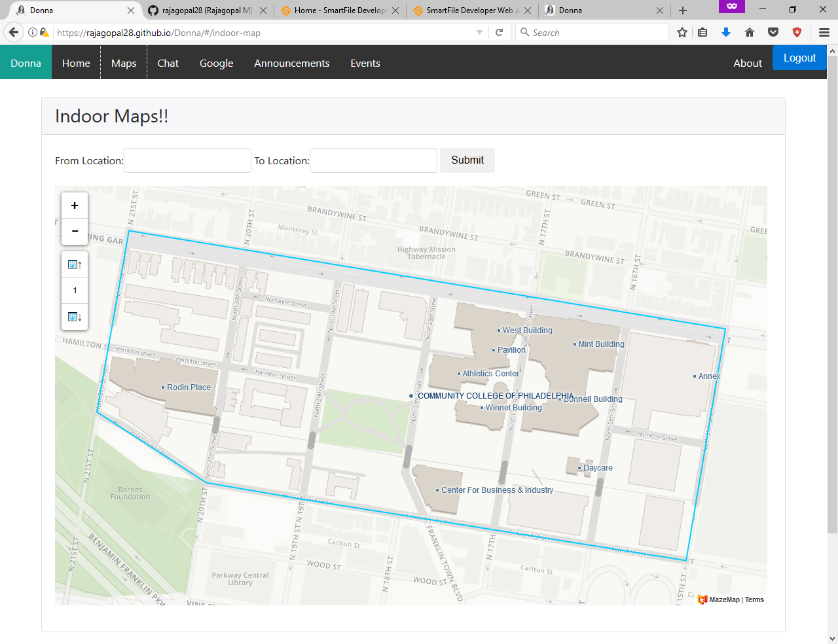Screen dimensions: 838x644
Task: Click Bonnell Building map label
Action: pos(593,399)
